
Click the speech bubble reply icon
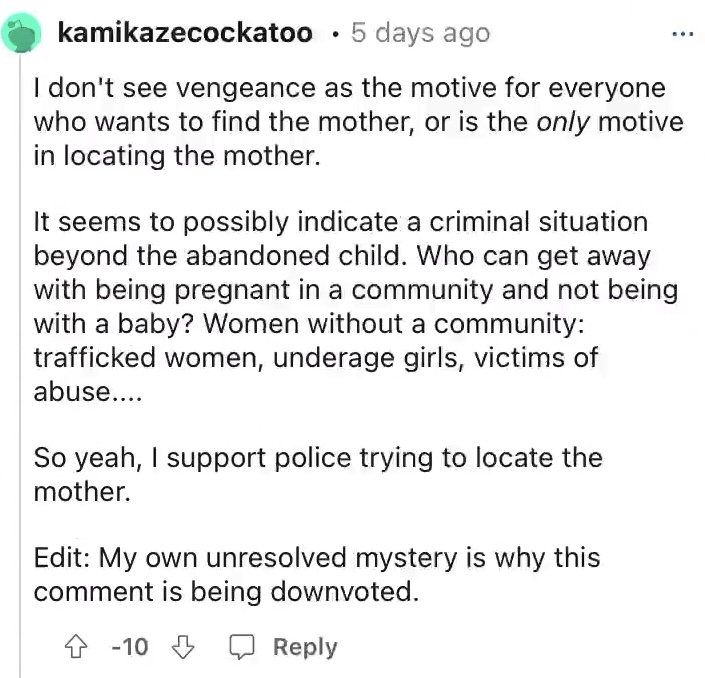tap(242, 647)
